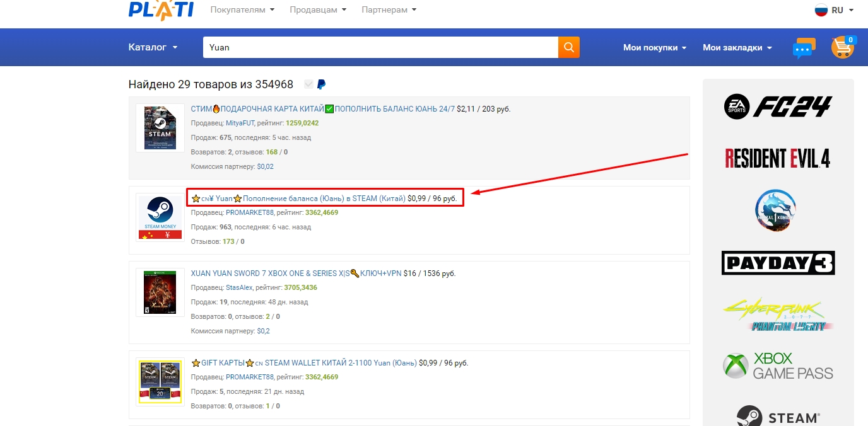Open Resident Evil 4 banner
868x426 pixels.
[x=778, y=158]
